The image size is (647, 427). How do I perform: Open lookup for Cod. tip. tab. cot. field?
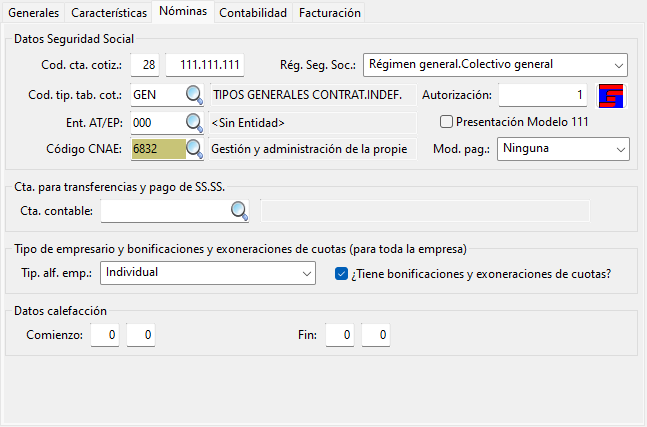pyautogui.click(x=194, y=95)
